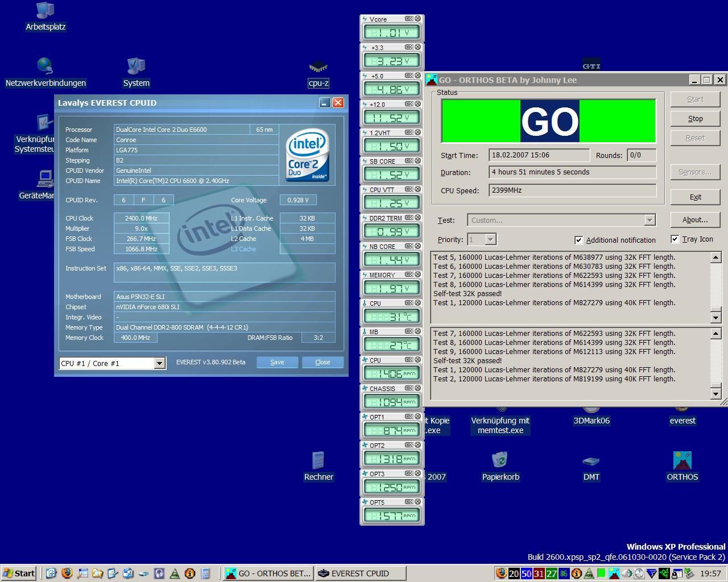The height and width of the screenshot is (582, 728).
Task: Click the ORTHOS mountain tray icon
Action: point(614,573)
